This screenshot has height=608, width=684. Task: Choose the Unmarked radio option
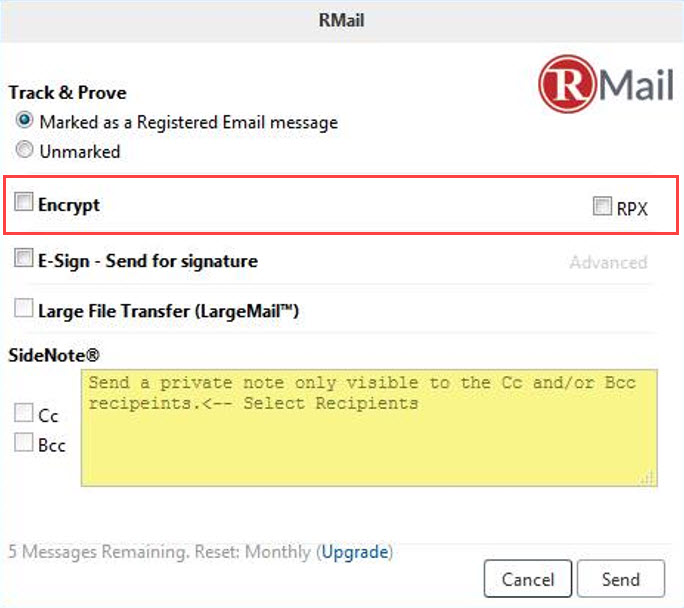pos(24,150)
